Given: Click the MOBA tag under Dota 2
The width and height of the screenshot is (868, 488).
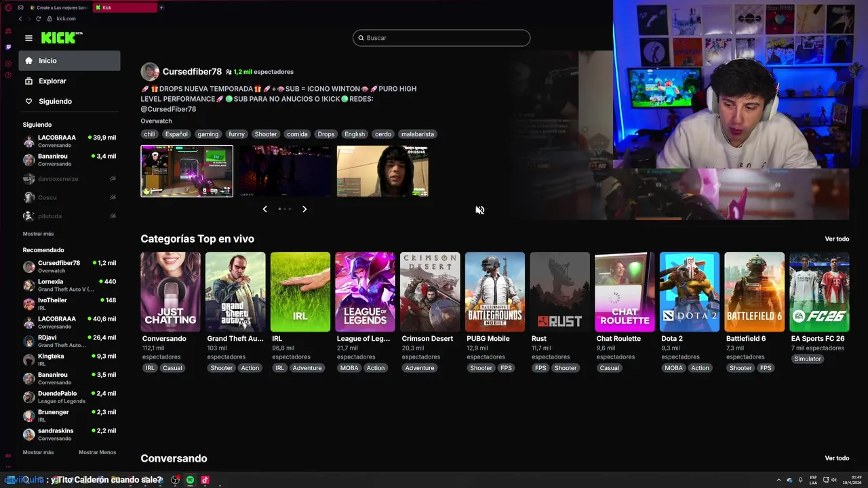Looking at the screenshot, I should point(674,368).
